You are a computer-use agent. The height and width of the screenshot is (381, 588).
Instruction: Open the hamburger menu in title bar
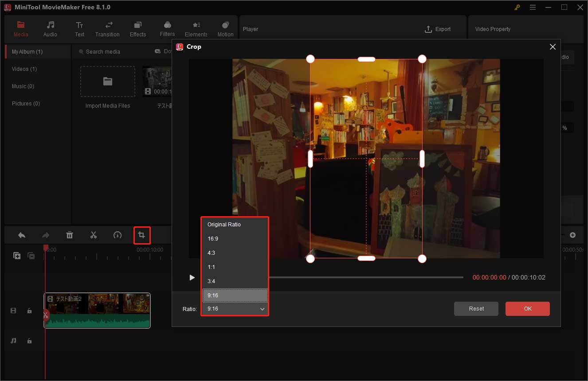pos(533,8)
